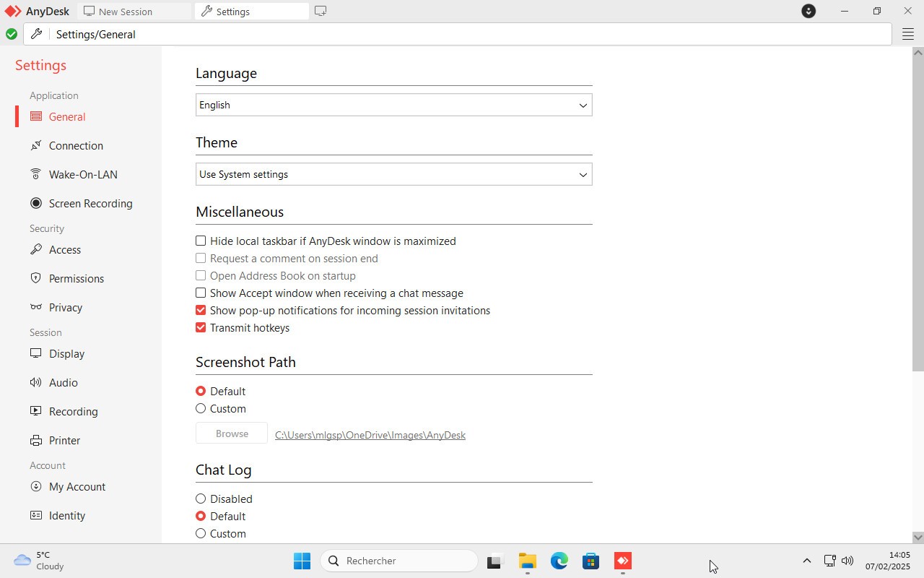Open Privacy settings page
Screen dimensions: 924x578
[66, 307]
